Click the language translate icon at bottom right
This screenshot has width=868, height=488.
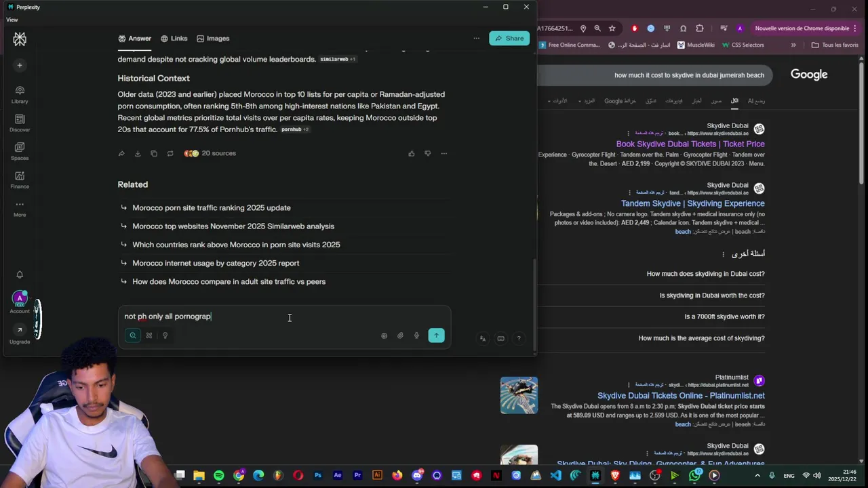click(x=482, y=338)
